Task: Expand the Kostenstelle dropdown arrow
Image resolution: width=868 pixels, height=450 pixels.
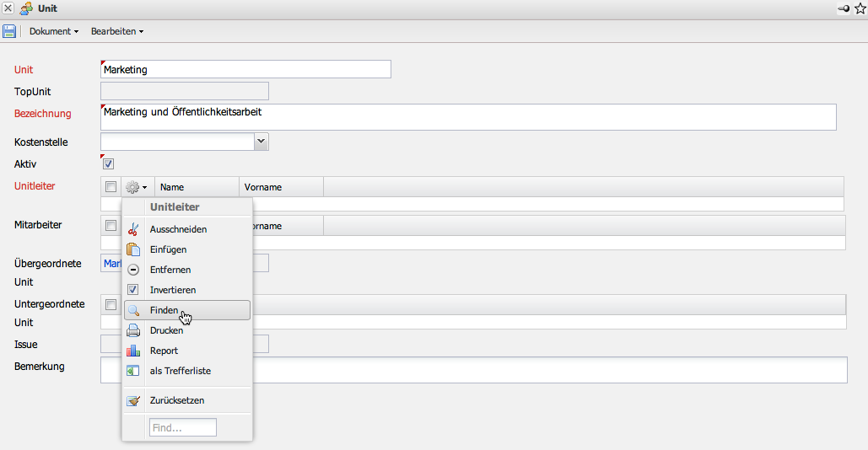Action: tap(261, 142)
